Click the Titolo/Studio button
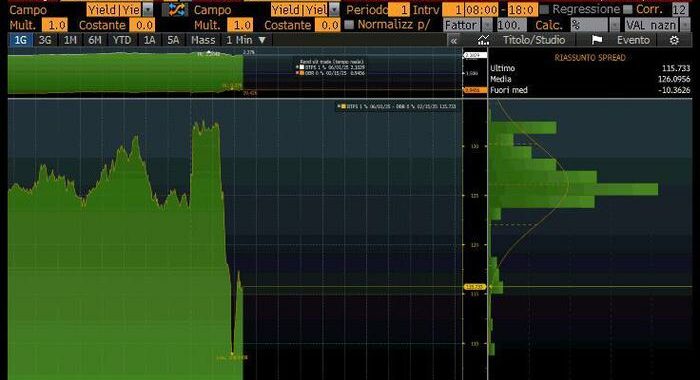700x380 pixels. click(x=534, y=40)
